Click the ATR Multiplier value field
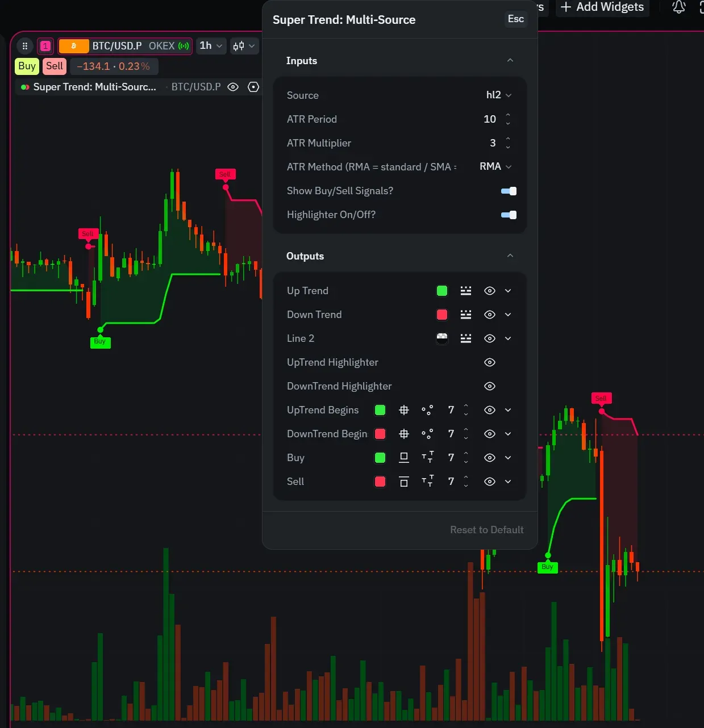This screenshot has width=704, height=728. tap(493, 143)
